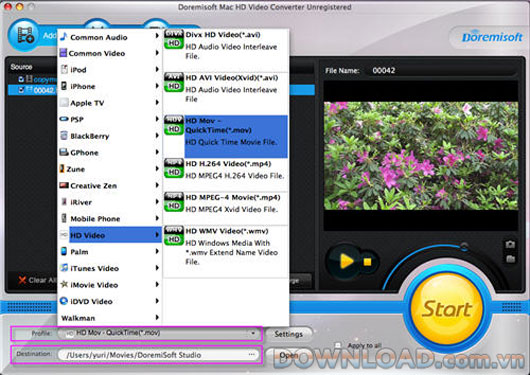Screen dimensions: 530x375
Task: Click the iRiver player icon
Action: tap(64, 202)
